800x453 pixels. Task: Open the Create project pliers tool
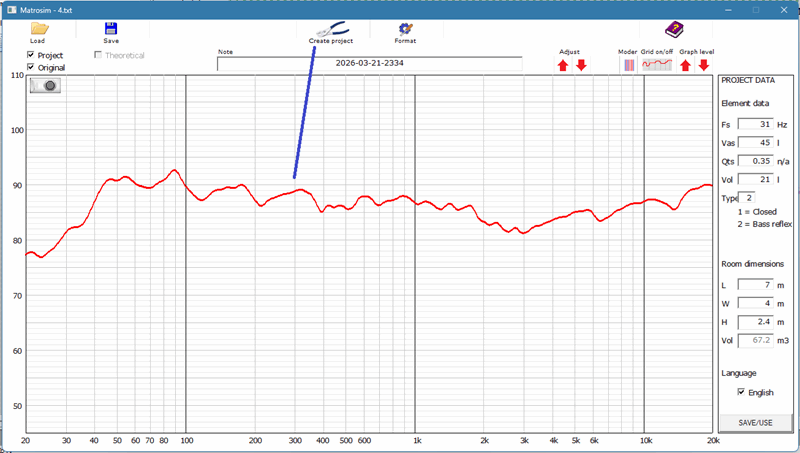(330, 30)
